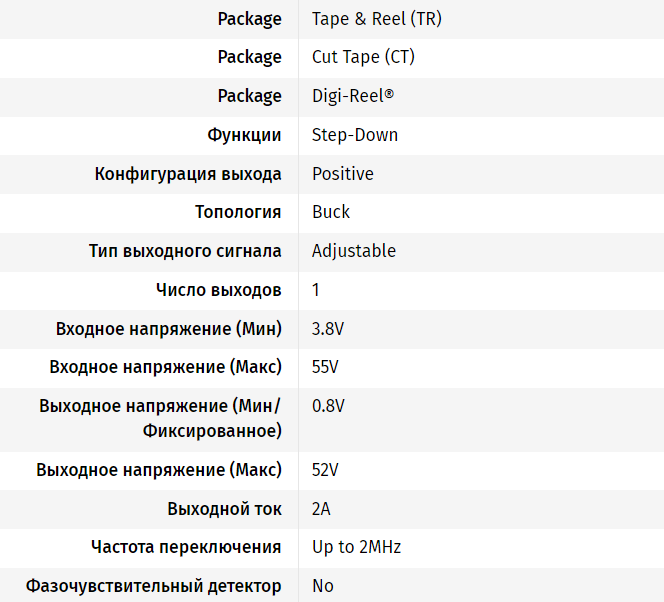Select the "Adjustable" output type value
Image resolution: width=664 pixels, height=602 pixels.
[x=354, y=251]
